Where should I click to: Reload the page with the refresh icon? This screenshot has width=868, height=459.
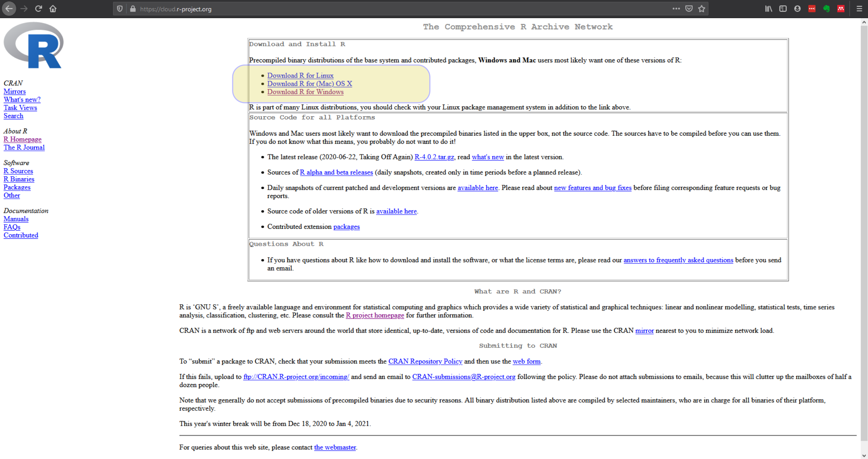[x=38, y=8]
